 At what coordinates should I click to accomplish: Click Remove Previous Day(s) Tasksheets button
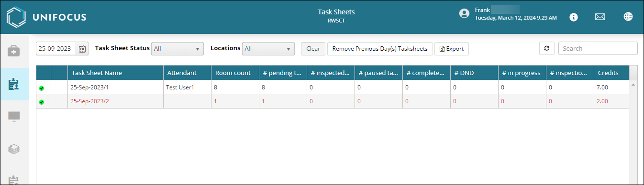(x=380, y=49)
